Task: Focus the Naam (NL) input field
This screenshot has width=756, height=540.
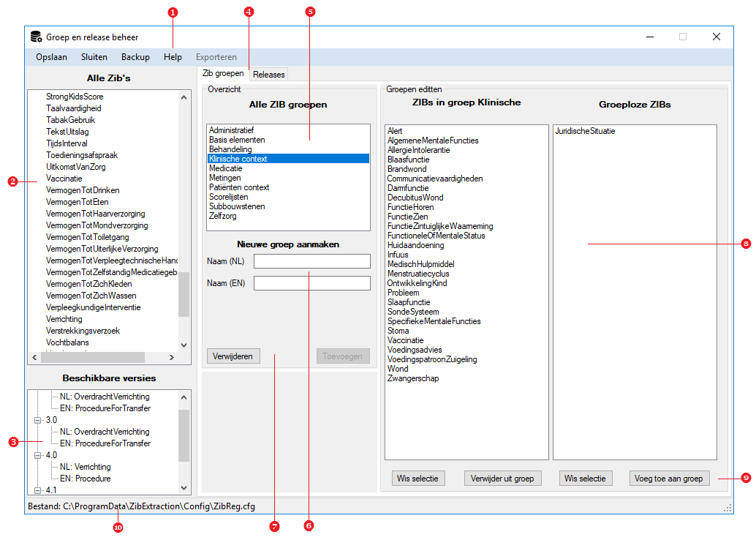Action: pyautogui.click(x=312, y=261)
